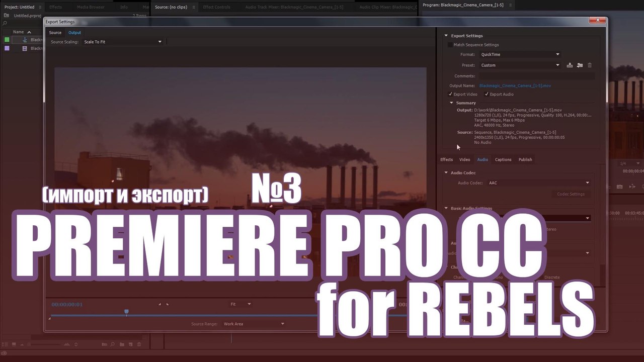Collapse the Audio Codec section

pyautogui.click(x=446, y=173)
